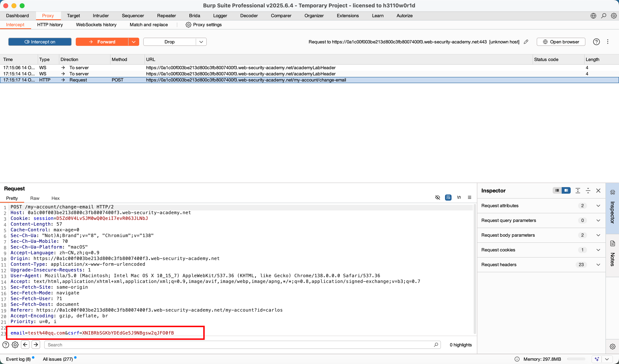The image size is (619, 364).
Task: Open the Drop button dropdown arrow
Action: (x=201, y=42)
